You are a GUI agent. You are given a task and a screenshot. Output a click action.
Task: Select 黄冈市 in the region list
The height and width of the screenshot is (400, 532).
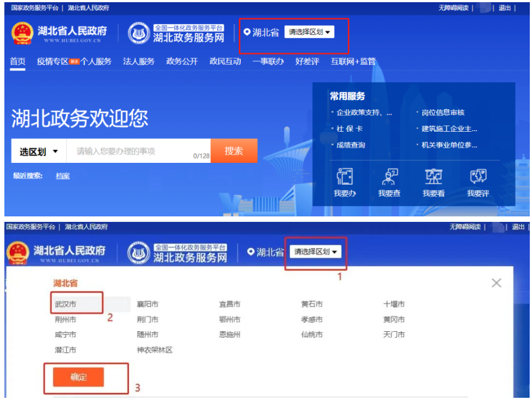(394, 320)
